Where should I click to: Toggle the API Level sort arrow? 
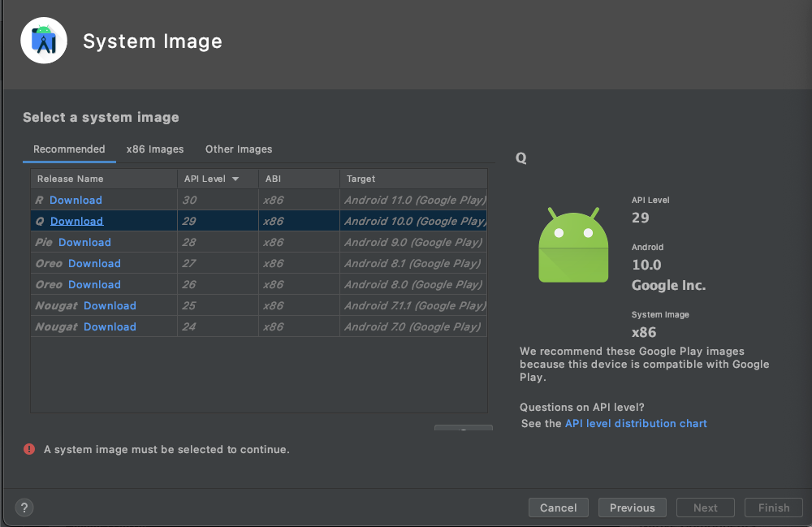coord(235,179)
